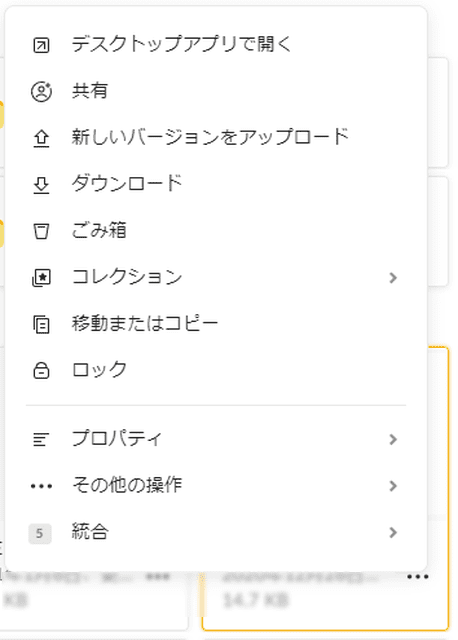Click the lock padlock icon
458x640 pixels.
[41, 371]
